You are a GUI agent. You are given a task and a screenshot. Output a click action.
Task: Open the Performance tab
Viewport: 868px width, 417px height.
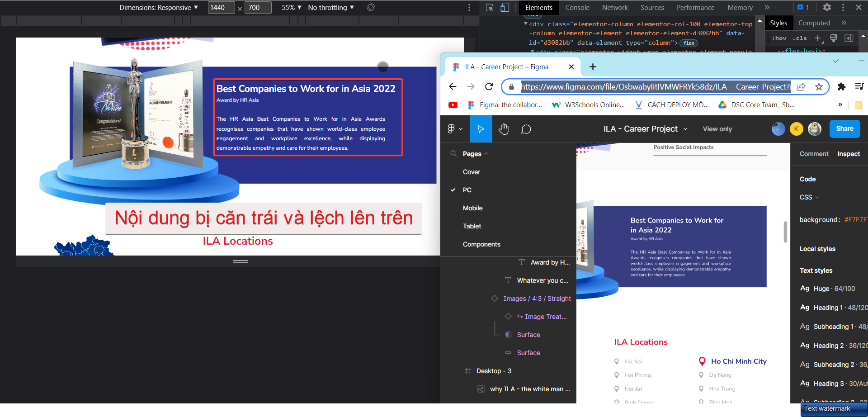[x=695, y=7]
